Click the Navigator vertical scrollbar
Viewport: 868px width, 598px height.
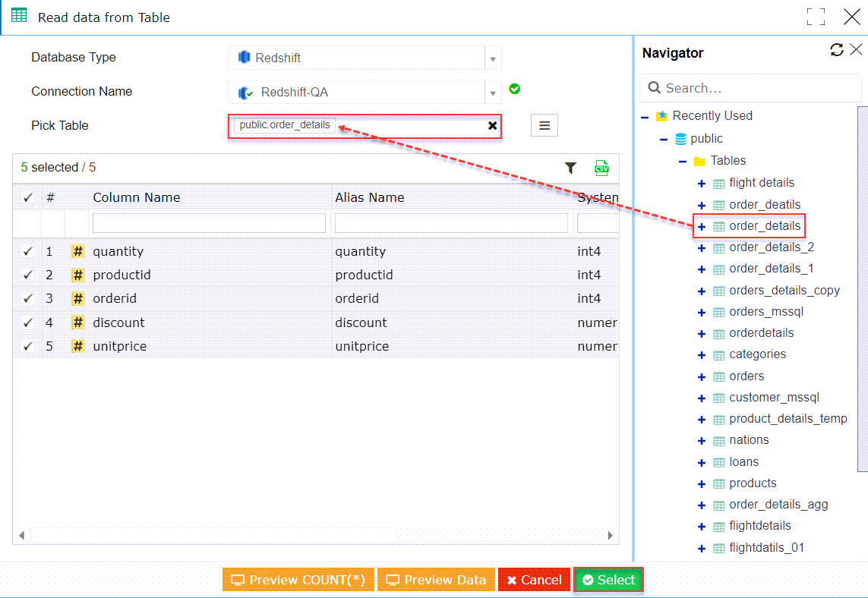tap(863, 289)
